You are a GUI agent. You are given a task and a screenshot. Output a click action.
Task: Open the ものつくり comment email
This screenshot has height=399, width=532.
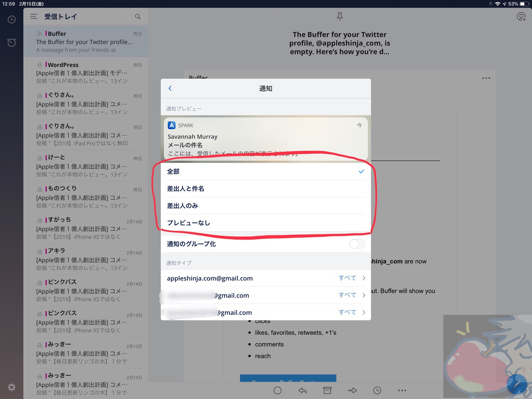(85, 197)
